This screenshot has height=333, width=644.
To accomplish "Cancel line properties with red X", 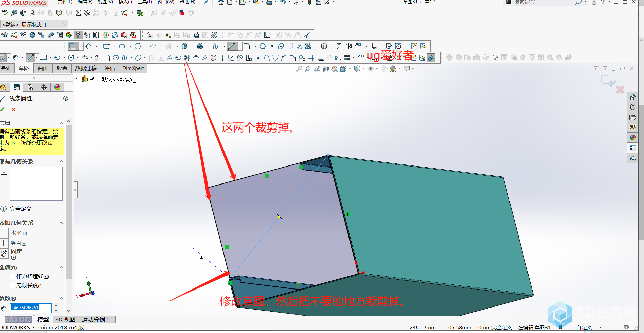I will click(13, 109).
